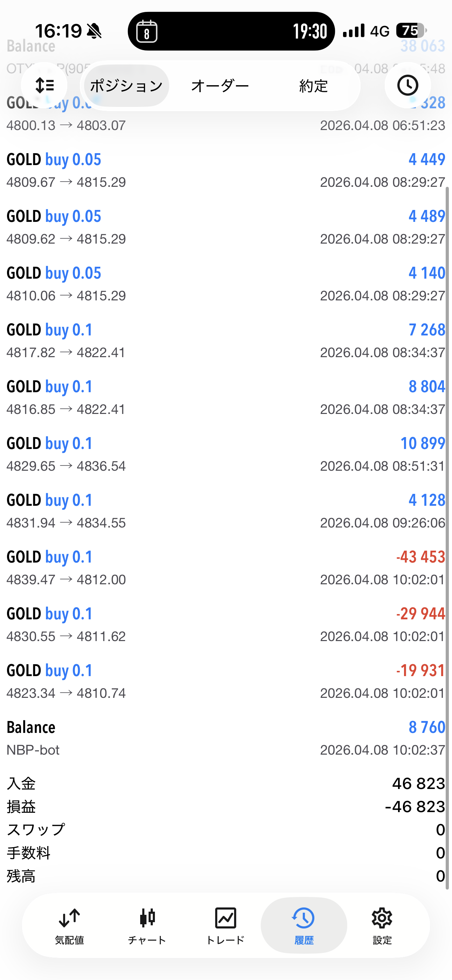Open the GOLD trade with -43 453 loss
Viewport: 452px width, 980px height.
(226, 567)
